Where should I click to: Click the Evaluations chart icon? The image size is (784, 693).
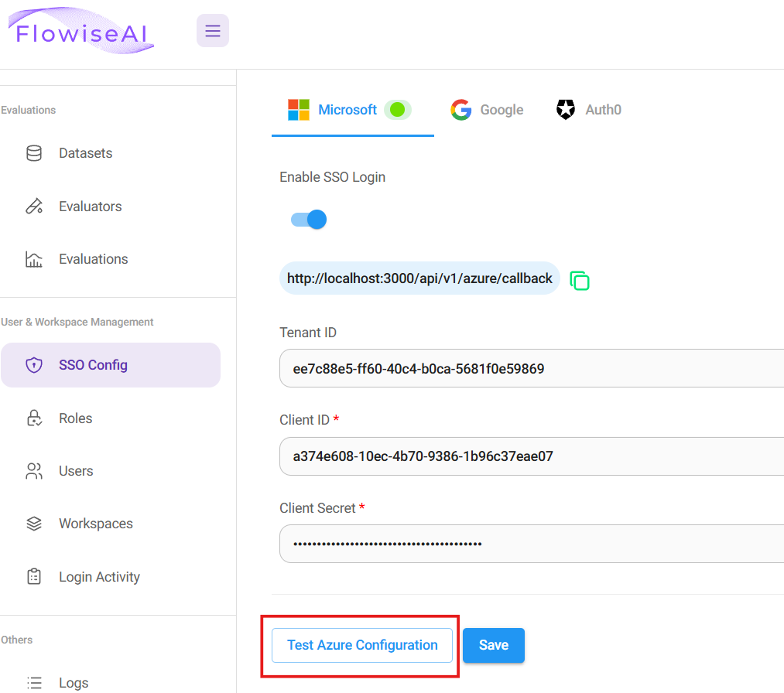34,259
